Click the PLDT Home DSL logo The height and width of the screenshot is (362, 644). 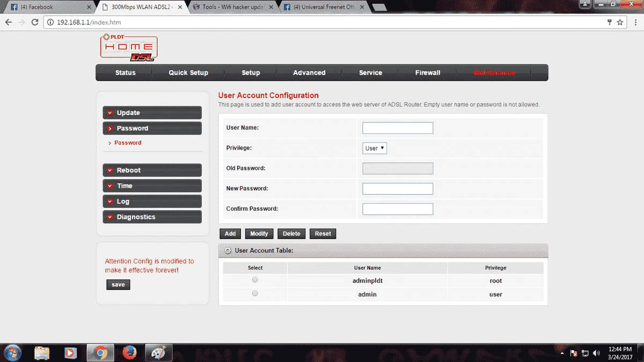[129, 47]
